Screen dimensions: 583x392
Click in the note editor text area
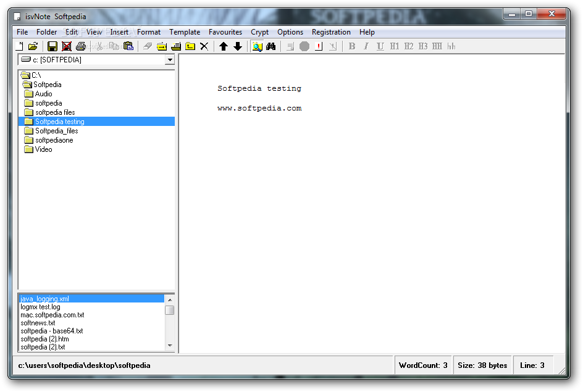(372, 204)
